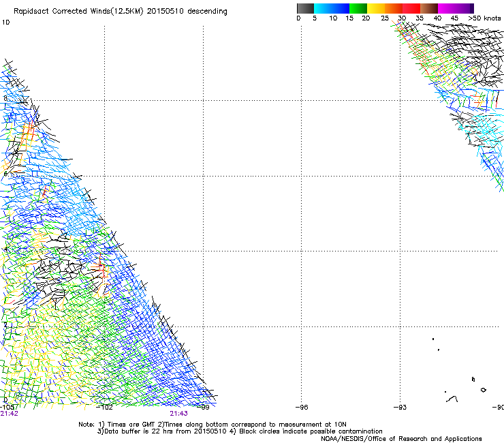Screen dimensions: 504x443
Task: Click the '-96' longitude axis label
Action: [302, 408]
